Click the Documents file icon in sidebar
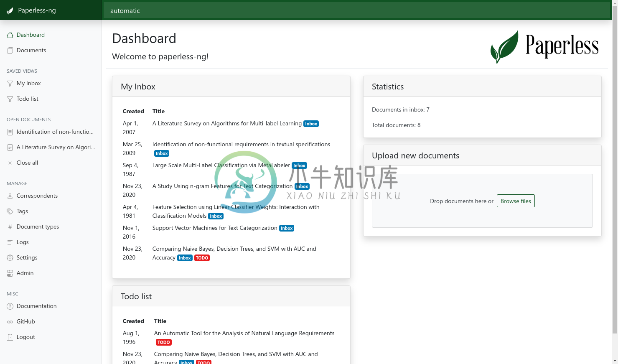The width and height of the screenshot is (618, 364). tap(10, 51)
